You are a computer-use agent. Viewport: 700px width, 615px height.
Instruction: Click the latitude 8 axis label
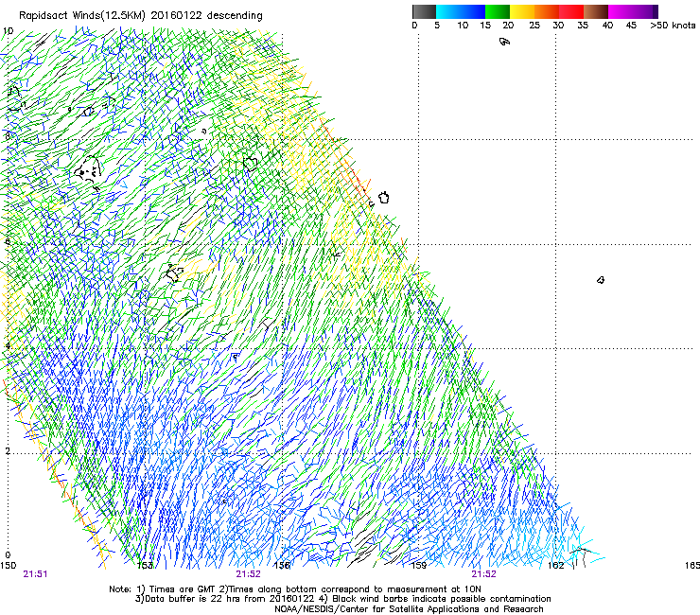8,136
